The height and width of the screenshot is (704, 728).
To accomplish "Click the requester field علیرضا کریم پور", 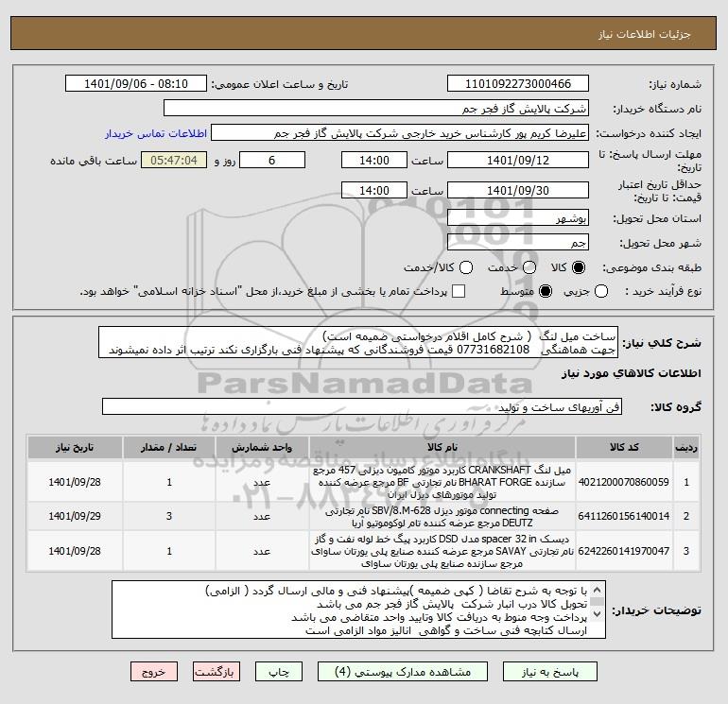I will 400,133.
